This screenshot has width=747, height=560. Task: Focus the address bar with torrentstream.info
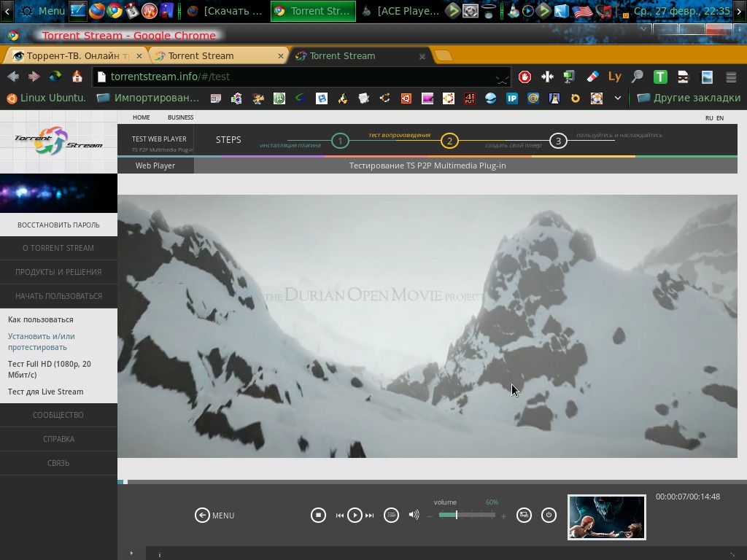point(301,77)
